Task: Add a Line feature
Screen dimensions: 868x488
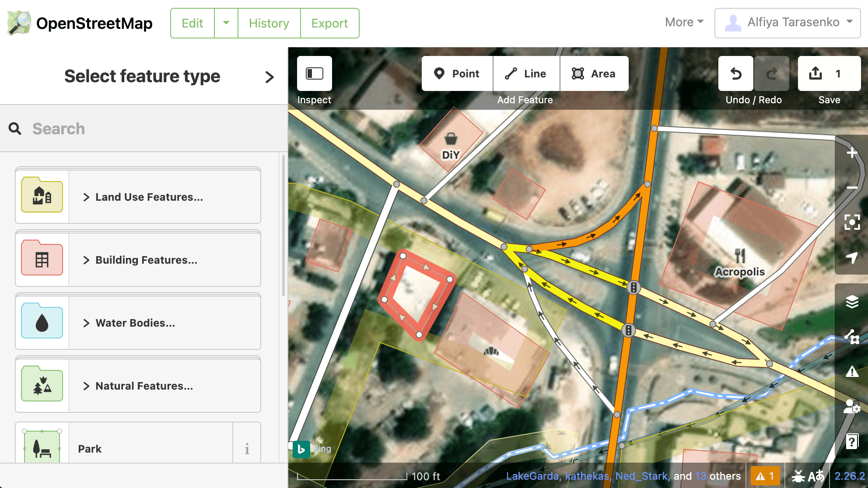Action: pos(526,73)
